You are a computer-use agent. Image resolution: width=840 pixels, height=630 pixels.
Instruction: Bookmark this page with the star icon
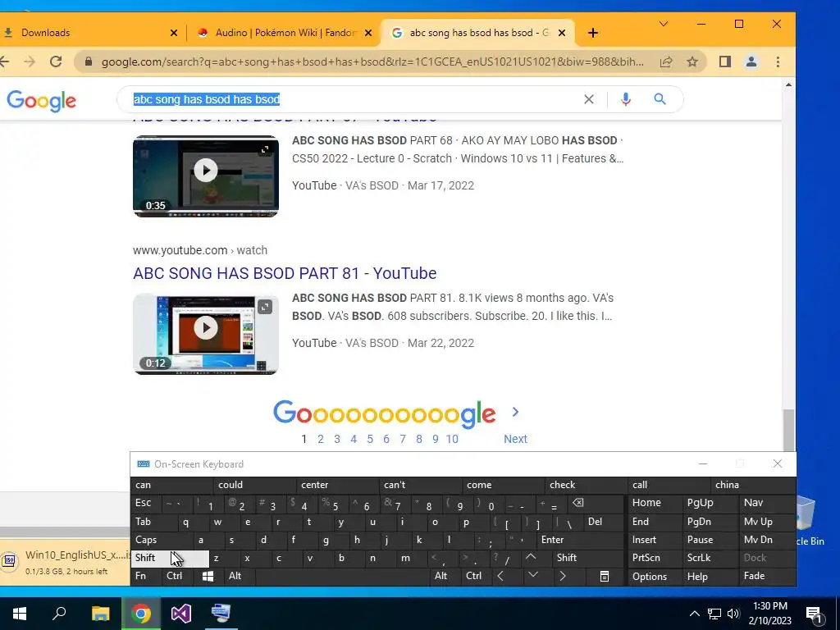[692, 62]
